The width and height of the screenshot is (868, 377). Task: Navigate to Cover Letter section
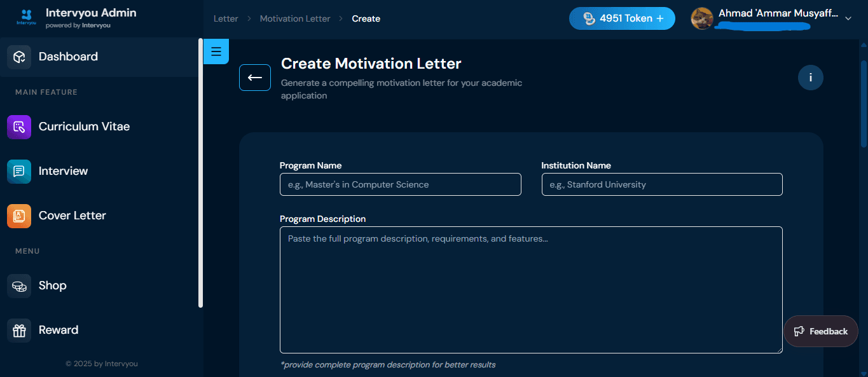99,216
